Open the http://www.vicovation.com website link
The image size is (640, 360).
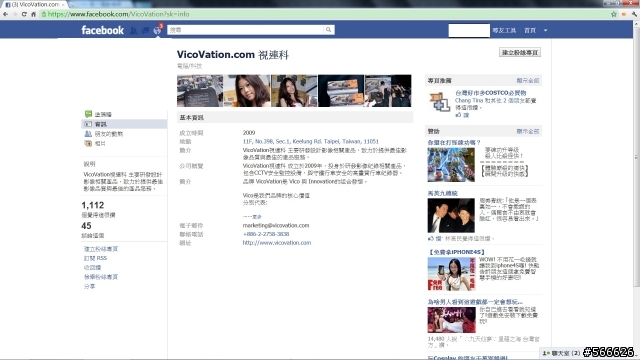pos(277,242)
